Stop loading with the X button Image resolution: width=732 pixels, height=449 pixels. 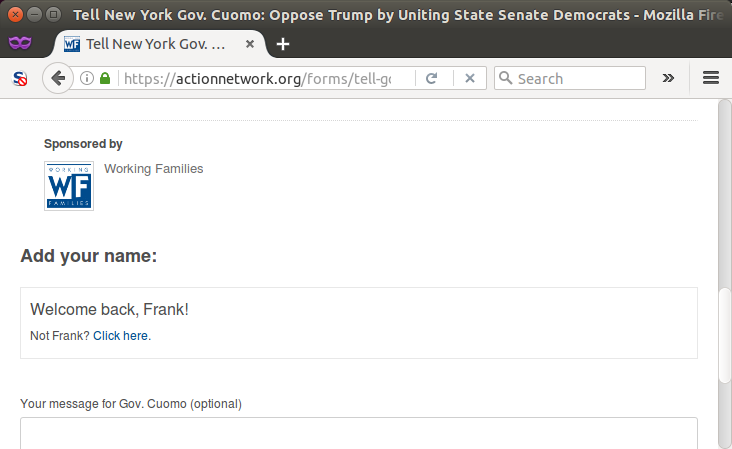click(470, 78)
